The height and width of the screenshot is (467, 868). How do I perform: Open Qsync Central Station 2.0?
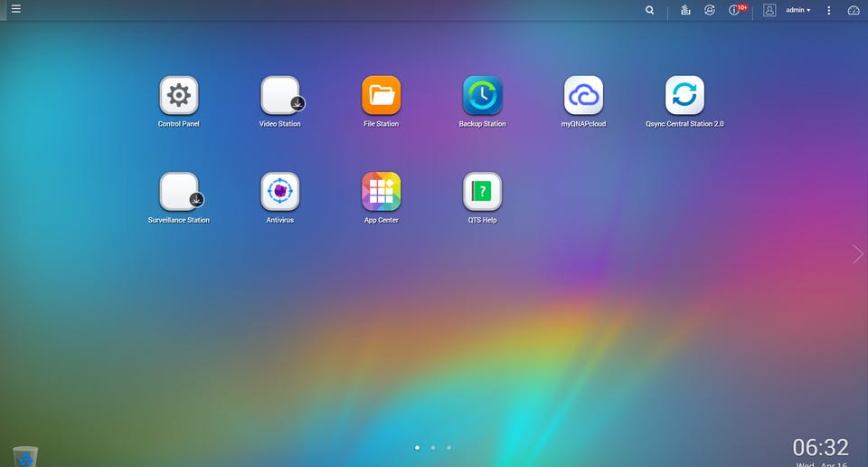[684, 95]
